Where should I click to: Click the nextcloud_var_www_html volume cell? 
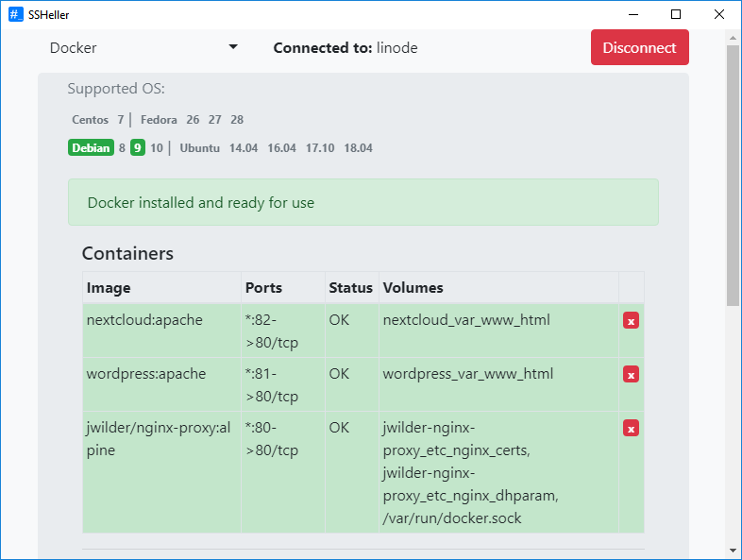click(x=466, y=320)
